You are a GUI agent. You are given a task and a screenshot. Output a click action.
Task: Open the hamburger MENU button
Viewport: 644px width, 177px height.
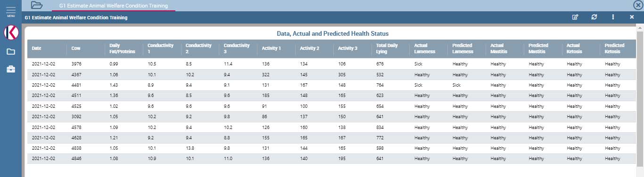[x=10, y=11]
